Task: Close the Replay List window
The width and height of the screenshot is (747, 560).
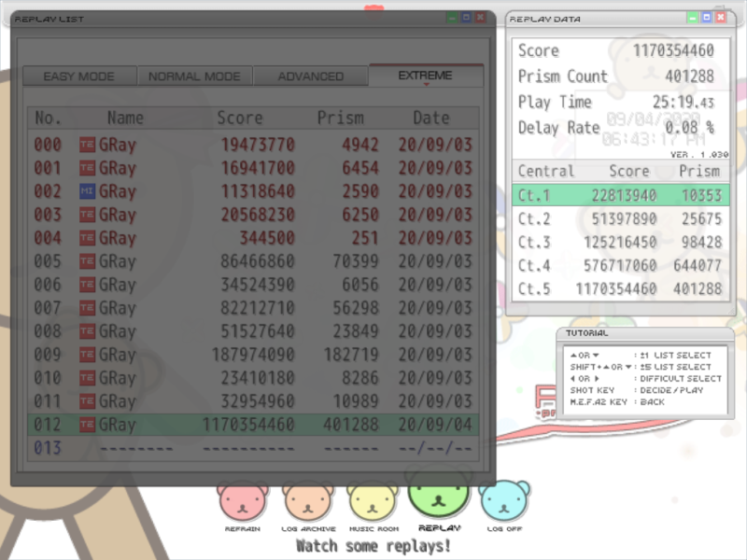Action: [480, 18]
